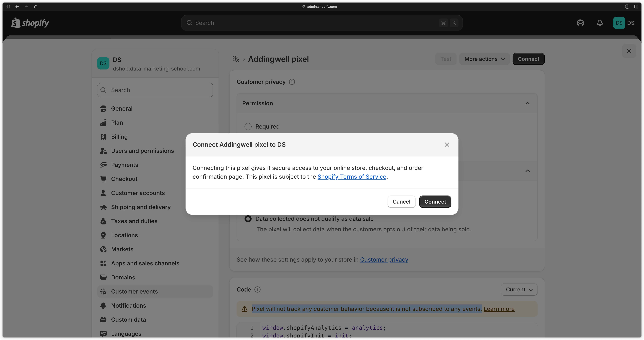
Task: Open the Sidekick assistant icon
Action: pos(580,23)
